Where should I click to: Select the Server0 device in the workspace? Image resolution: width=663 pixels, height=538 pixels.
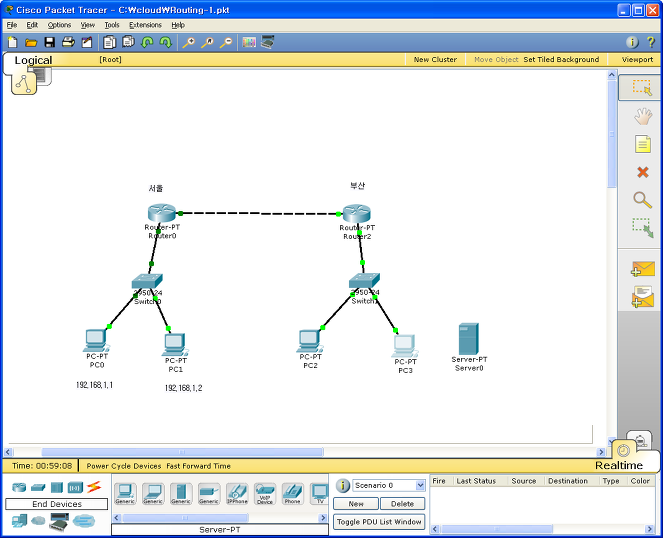click(468, 339)
